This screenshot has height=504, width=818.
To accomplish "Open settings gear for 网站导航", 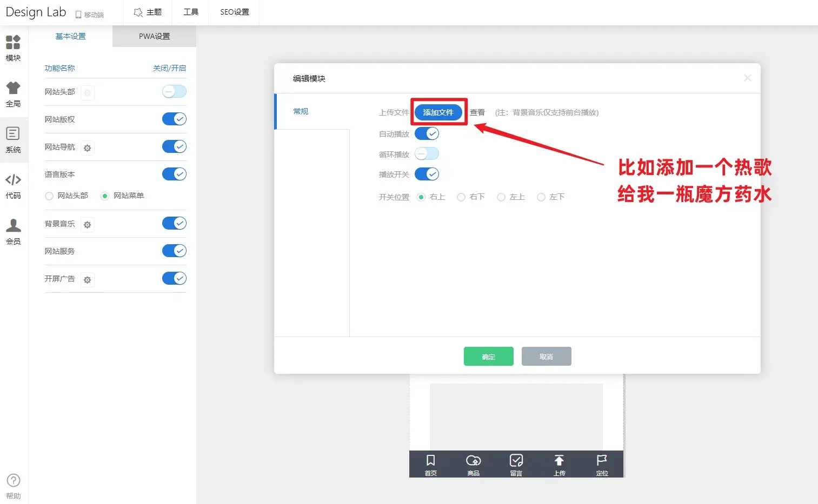I will (88, 148).
